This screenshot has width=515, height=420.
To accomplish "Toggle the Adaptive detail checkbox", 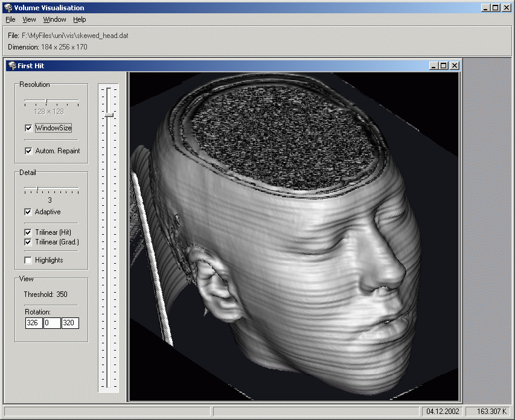I will click(x=28, y=212).
